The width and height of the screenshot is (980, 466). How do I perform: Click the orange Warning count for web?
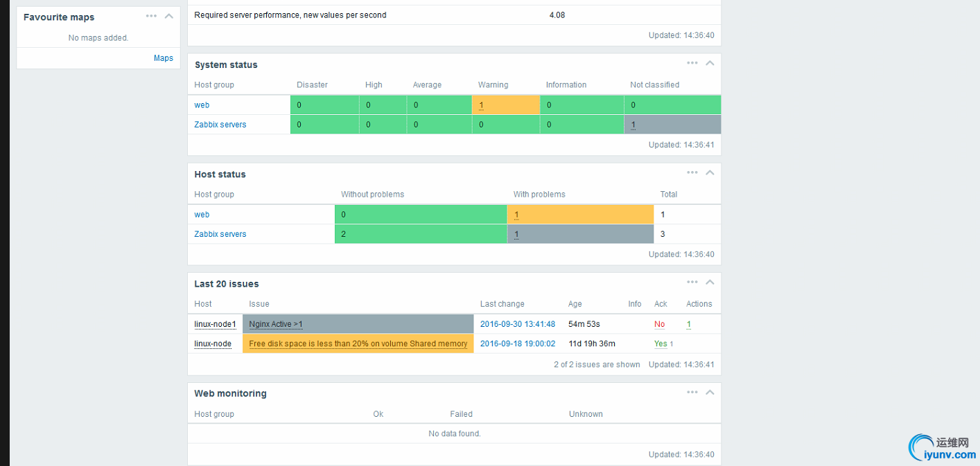(481, 105)
